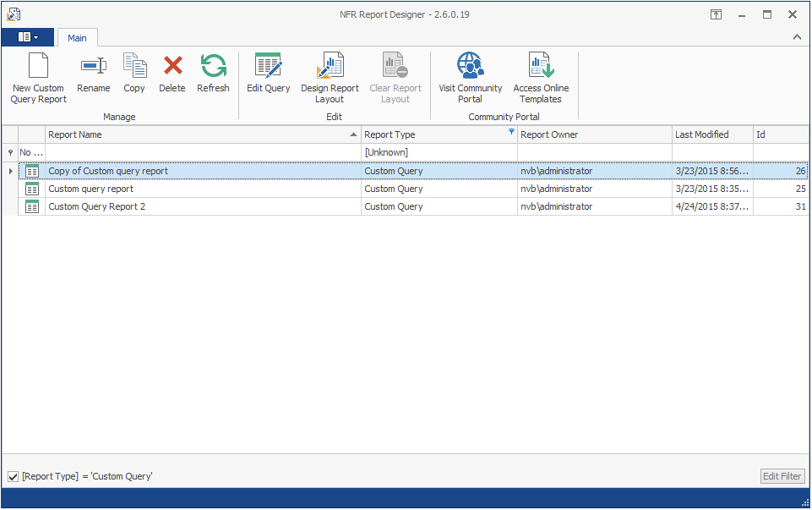Sort by the Last Modified column header
Screen dimensions: 812x510
coord(711,134)
